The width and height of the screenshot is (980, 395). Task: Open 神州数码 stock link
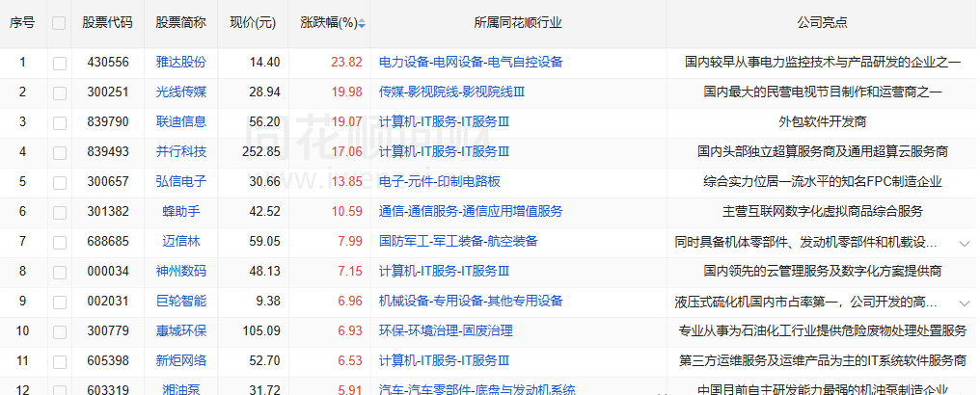180,271
